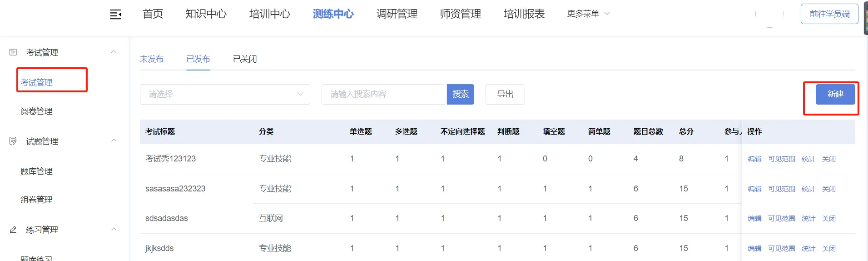Click exam title sdsadasdas
868x261 pixels.
click(x=167, y=218)
